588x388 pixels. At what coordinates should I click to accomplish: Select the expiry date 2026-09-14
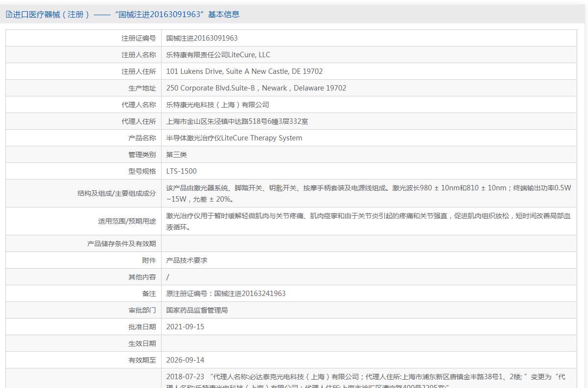[x=185, y=360]
